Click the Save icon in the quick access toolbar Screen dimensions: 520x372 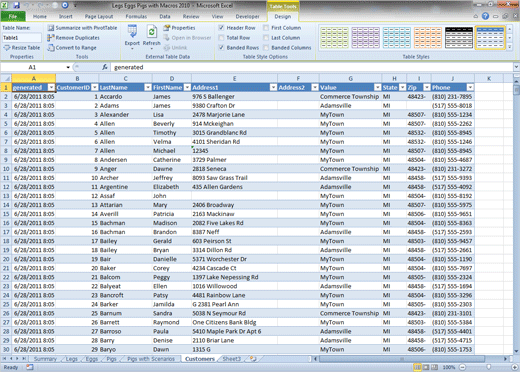(x=16, y=5)
